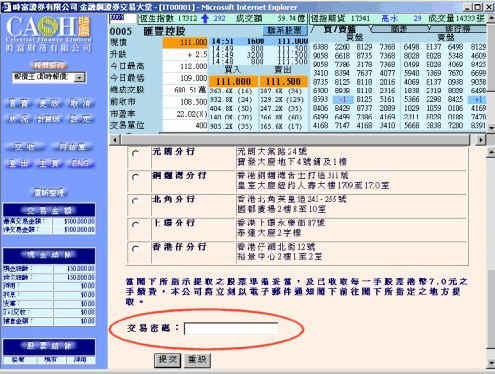
Task: Click the 取消 sidebar button
Action: pyautogui.click(x=80, y=104)
